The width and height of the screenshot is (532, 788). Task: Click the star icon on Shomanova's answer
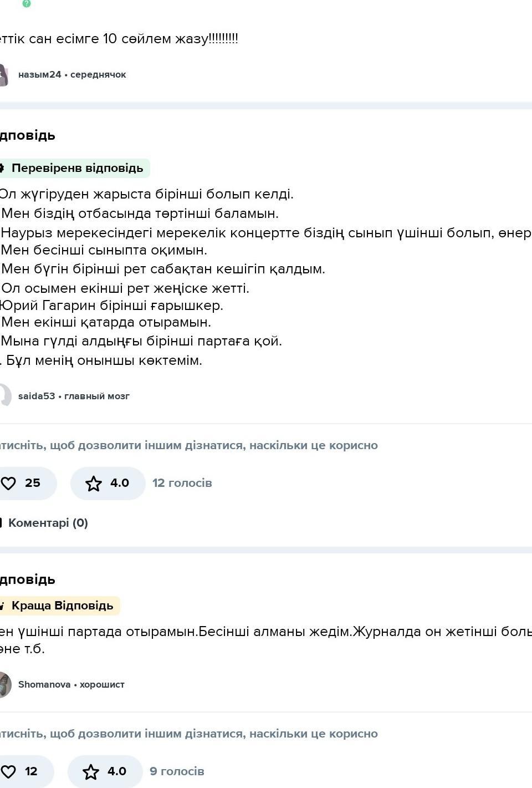click(x=91, y=771)
